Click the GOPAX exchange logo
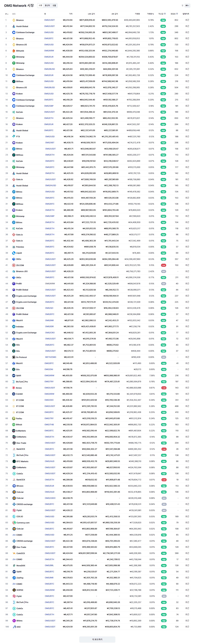197x644 pixels. [14, 590]
